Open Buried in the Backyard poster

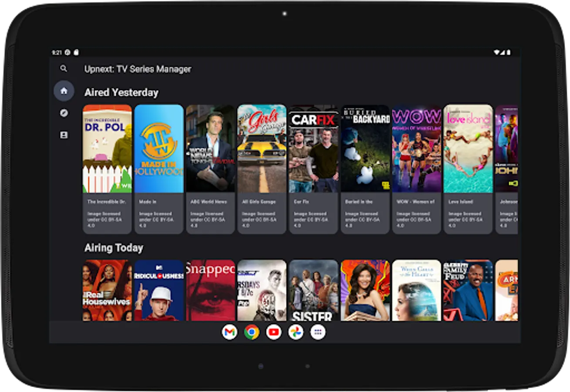pyautogui.click(x=365, y=149)
